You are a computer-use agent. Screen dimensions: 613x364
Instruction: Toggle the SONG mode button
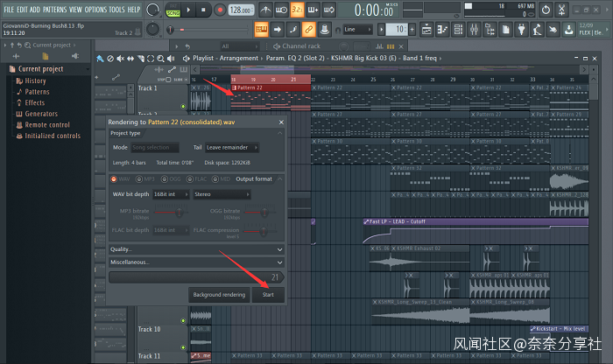pyautogui.click(x=173, y=10)
